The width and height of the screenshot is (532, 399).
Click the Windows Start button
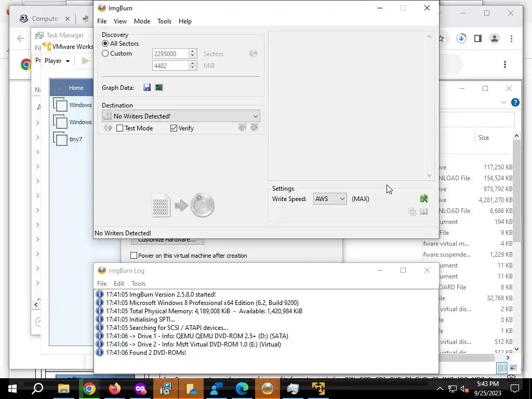tap(12, 389)
